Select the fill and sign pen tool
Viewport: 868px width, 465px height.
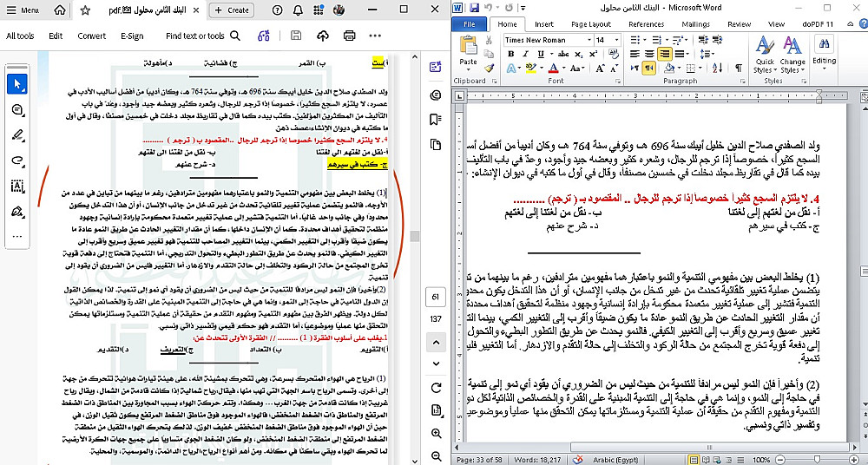click(x=17, y=212)
